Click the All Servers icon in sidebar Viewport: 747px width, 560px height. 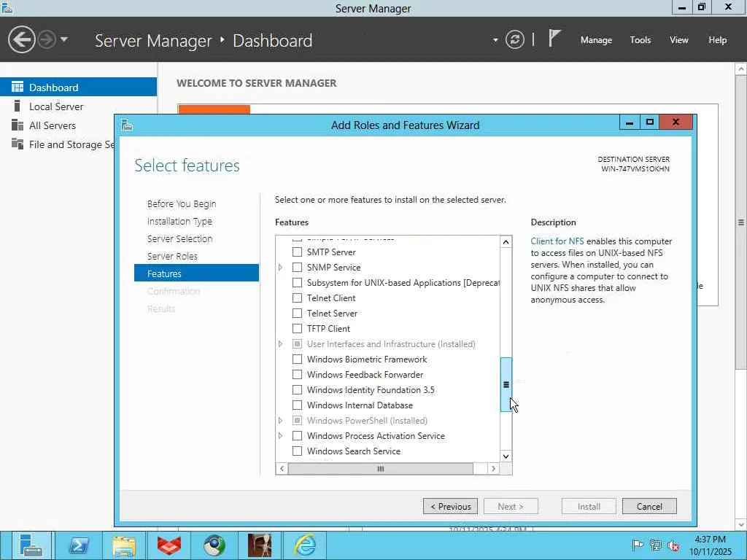(18, 125)
